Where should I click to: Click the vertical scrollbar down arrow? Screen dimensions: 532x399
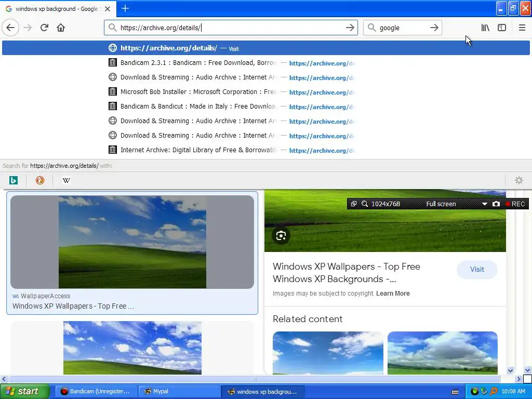527,370
